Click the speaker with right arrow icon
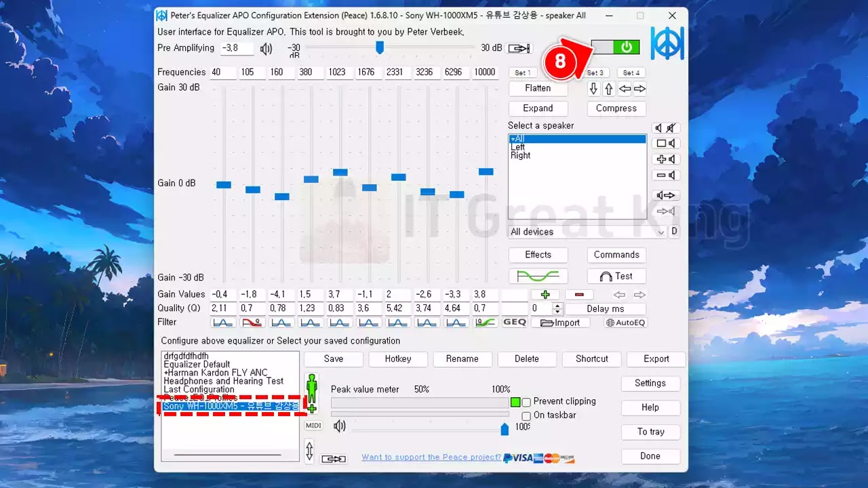868x488 pixels. 667,195
